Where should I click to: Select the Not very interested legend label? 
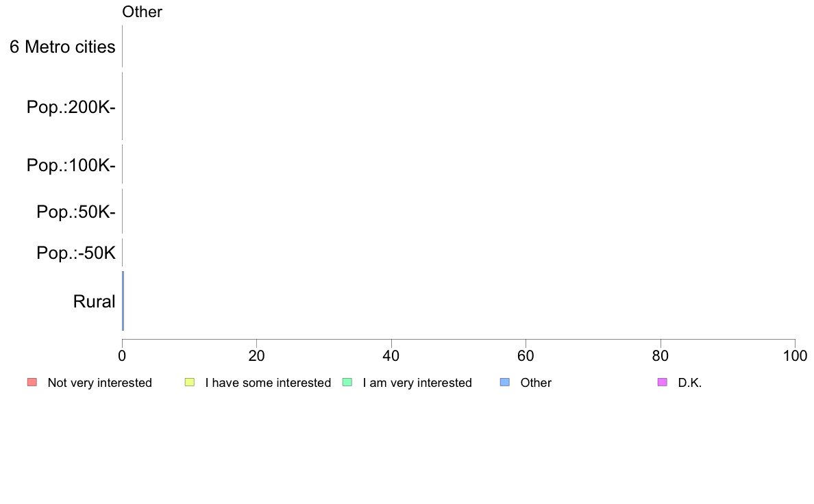point(99,383)
